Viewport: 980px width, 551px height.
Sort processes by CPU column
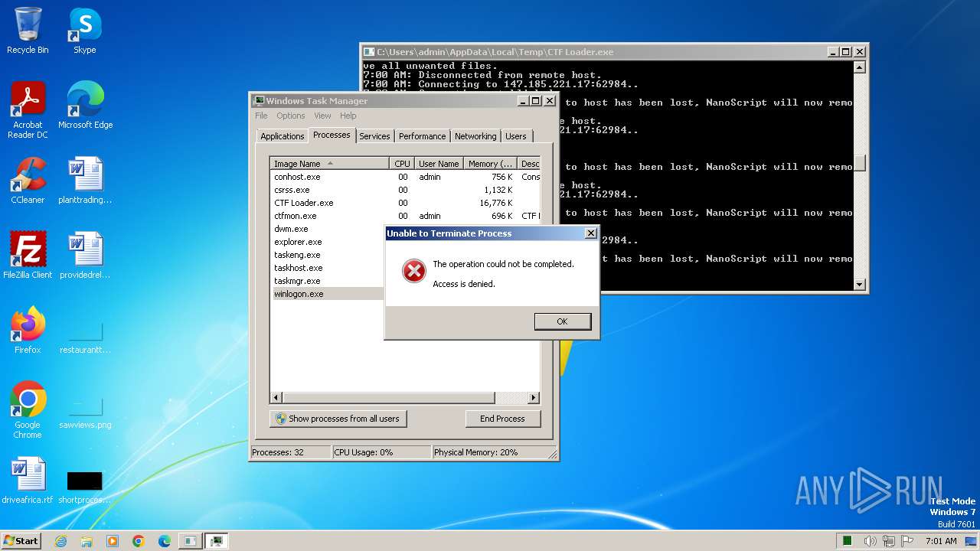[x=402, y=164]
